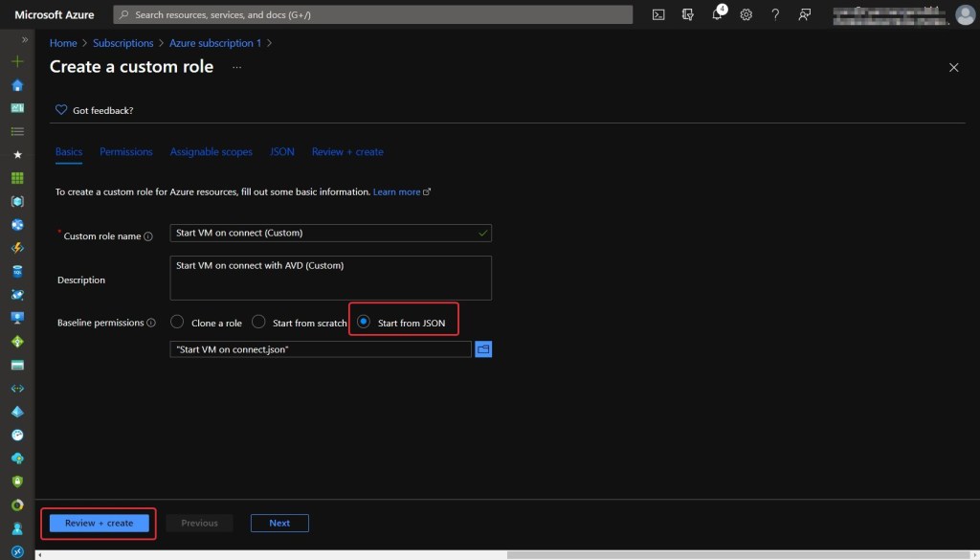Screen dimensions: 980x560
Task: Click the folder browse icon next to the JSON file
Action: pos(483,349)
